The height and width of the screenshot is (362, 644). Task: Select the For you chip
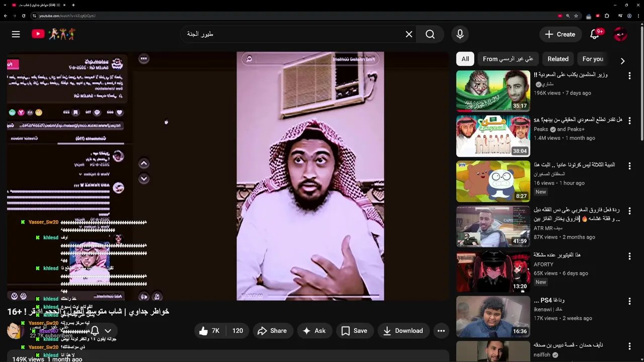coord(593,59)
